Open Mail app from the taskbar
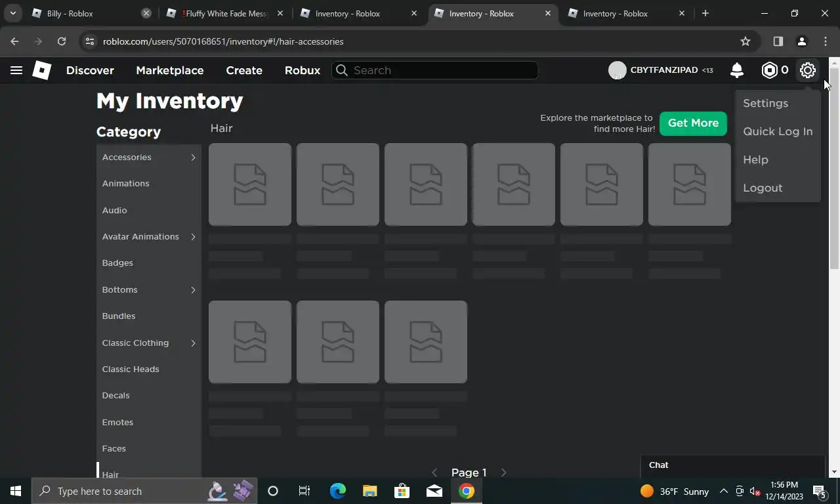This screenshot has width=840, height=504. 434,491
